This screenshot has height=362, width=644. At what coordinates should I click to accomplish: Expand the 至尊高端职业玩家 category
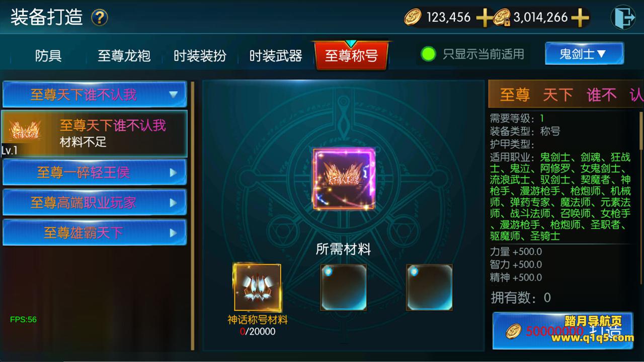coord(95,203)
